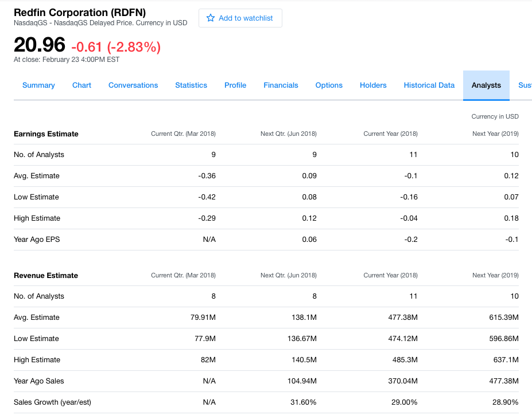
Task: Click the "Redfin Corporation (RDFN)" title
Action: pyautogui.click(x=80, y=13)
